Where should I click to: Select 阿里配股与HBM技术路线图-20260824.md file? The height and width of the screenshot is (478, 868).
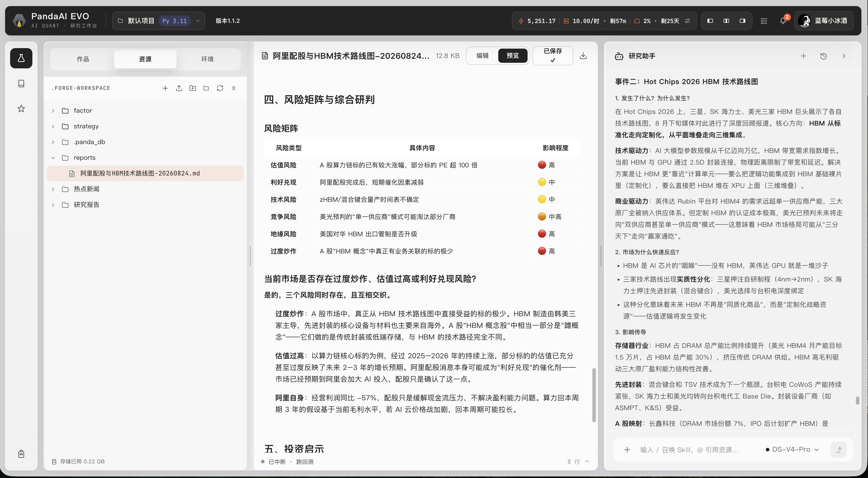coord(145,173)
